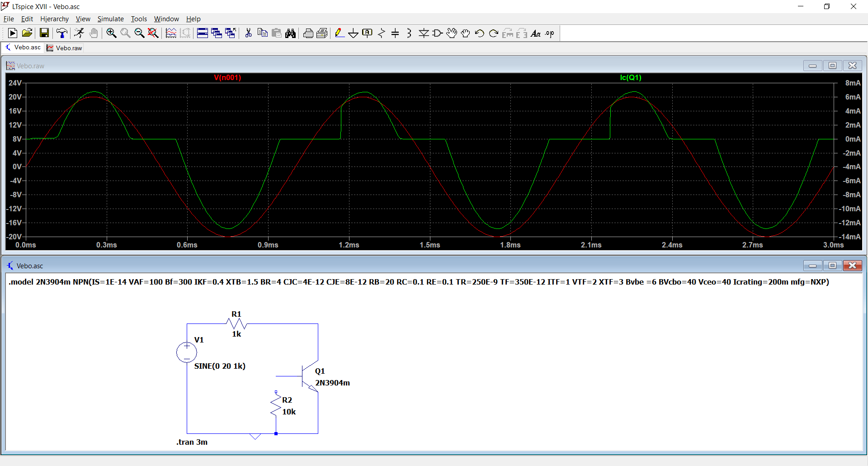
Task: Select the Draw Wire pencil tool
Action: click(x=340, y=33)
